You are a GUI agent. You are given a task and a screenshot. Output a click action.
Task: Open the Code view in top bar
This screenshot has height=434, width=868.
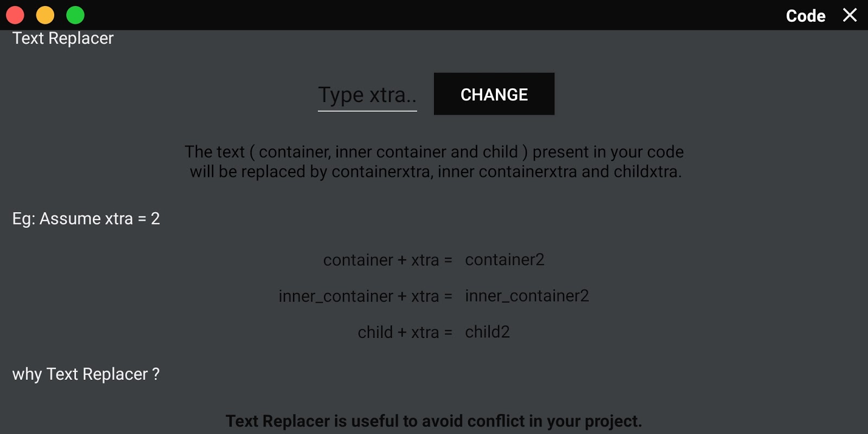(x=806, y=16)
